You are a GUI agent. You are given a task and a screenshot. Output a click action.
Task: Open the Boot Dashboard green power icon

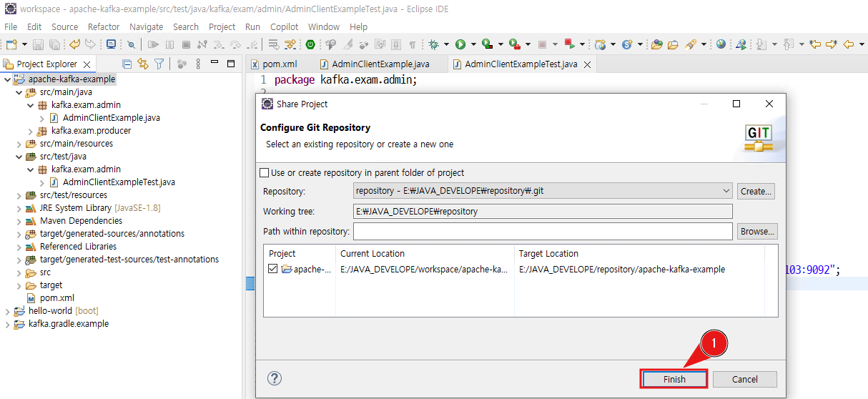[x=310, y=44]
